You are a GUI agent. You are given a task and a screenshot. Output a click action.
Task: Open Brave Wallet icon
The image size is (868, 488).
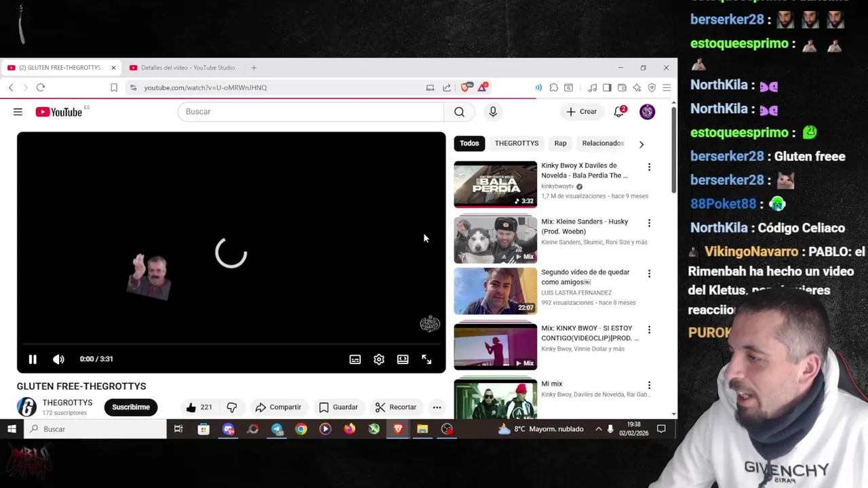coord(622,87)
